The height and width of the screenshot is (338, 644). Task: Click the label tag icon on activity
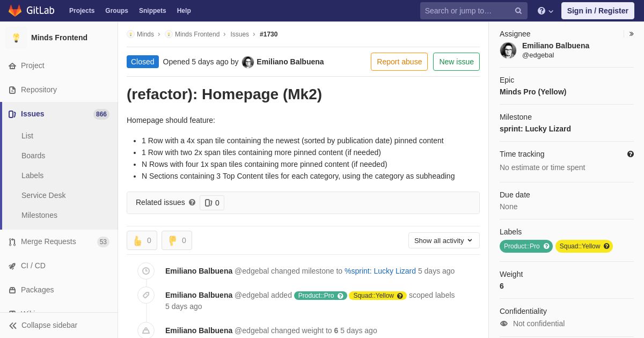146,295
